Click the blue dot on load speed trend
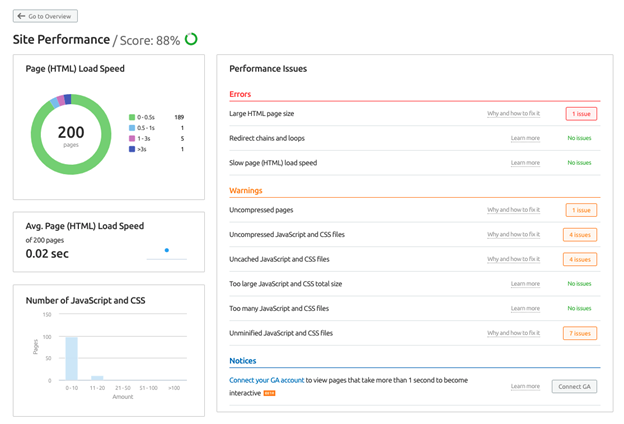The image size is (624, 424). 166,250
